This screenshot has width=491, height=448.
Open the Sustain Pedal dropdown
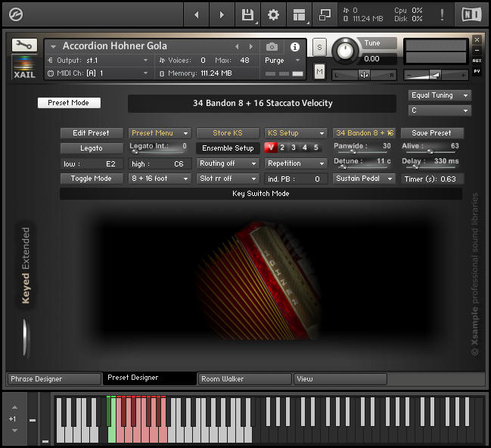364,179
